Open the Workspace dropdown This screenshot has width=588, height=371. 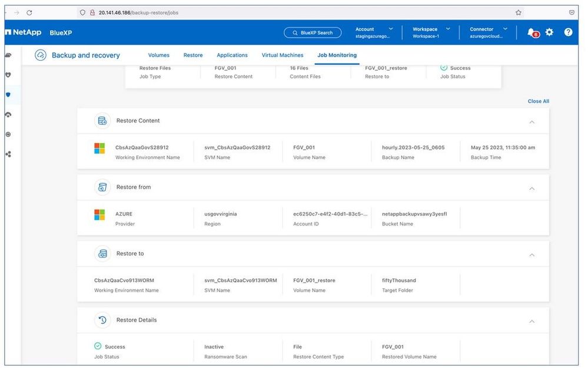431,32
